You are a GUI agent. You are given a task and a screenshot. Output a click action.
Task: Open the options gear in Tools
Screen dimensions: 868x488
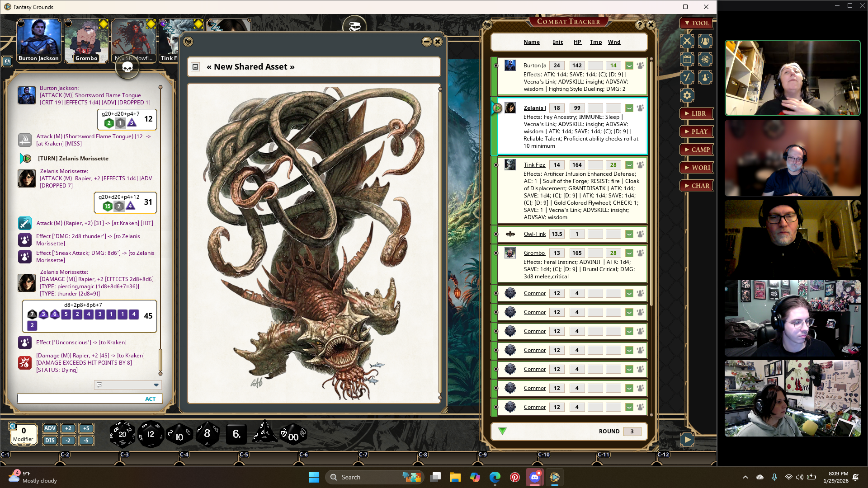point(687,95)
